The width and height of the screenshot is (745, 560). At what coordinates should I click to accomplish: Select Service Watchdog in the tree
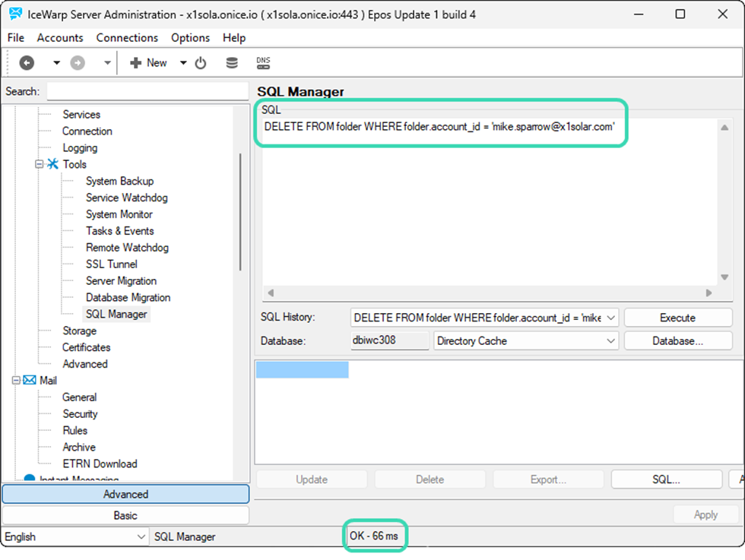pyautogui.click(x=127, y=198)
